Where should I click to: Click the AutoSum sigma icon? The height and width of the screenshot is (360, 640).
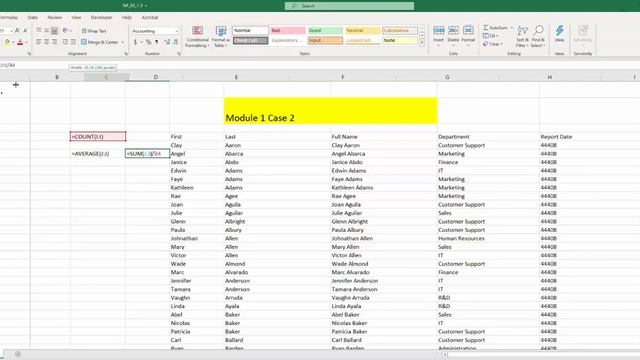tap(486, 28)
